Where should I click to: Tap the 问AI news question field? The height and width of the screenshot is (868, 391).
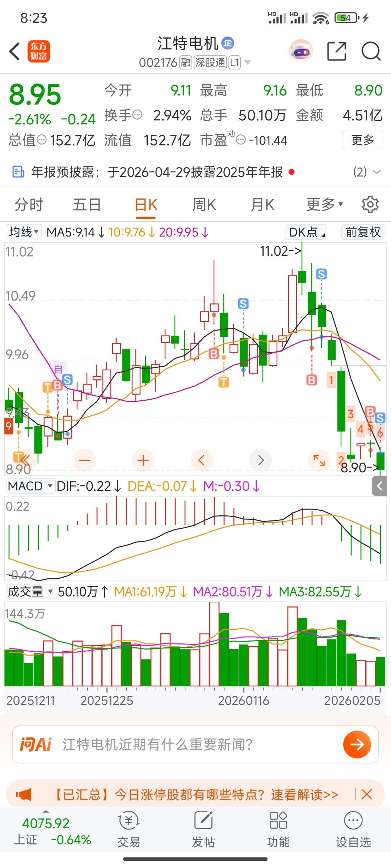pyautogui.click(x=195, y=744)
